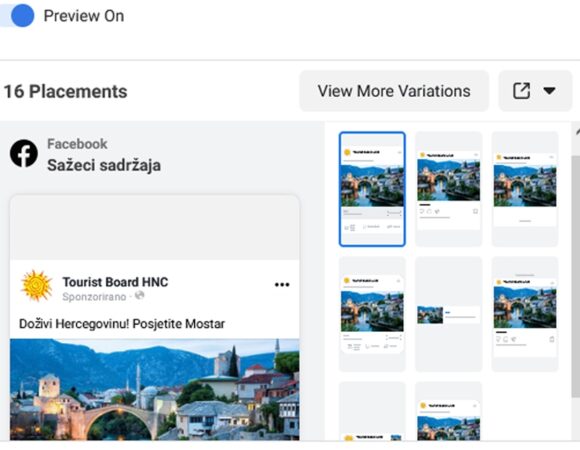Image resolution: width=580 pixels, height=450 pixels.
Task: Click the '16 Placements' heading
Action: 65,91
